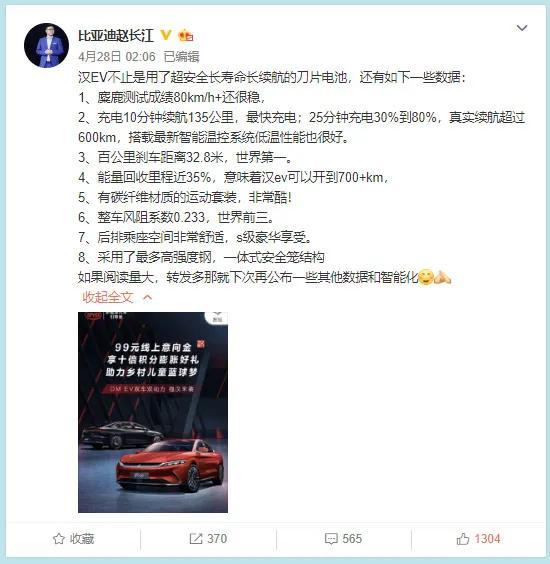
Task: Toggle the thumbs-up like icon
Action: point(463,538)
